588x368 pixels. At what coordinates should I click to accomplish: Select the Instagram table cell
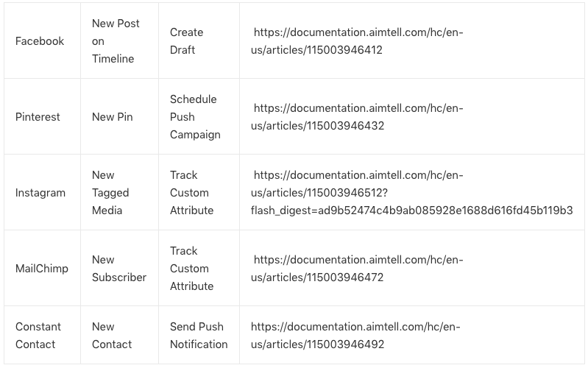40,193
